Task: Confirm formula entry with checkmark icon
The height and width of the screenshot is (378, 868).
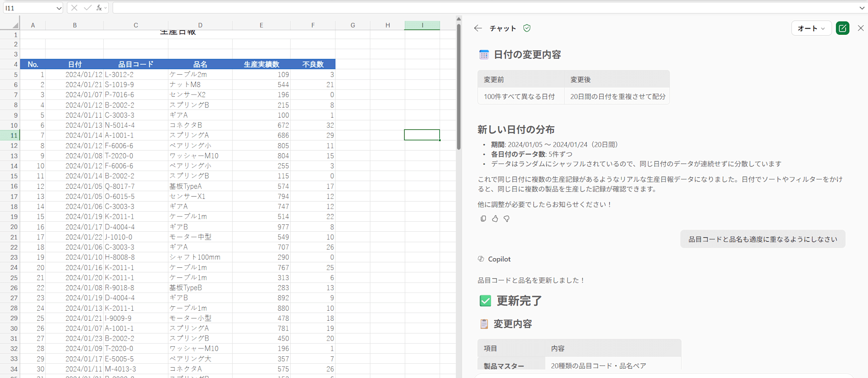Action: coord(87,8)
